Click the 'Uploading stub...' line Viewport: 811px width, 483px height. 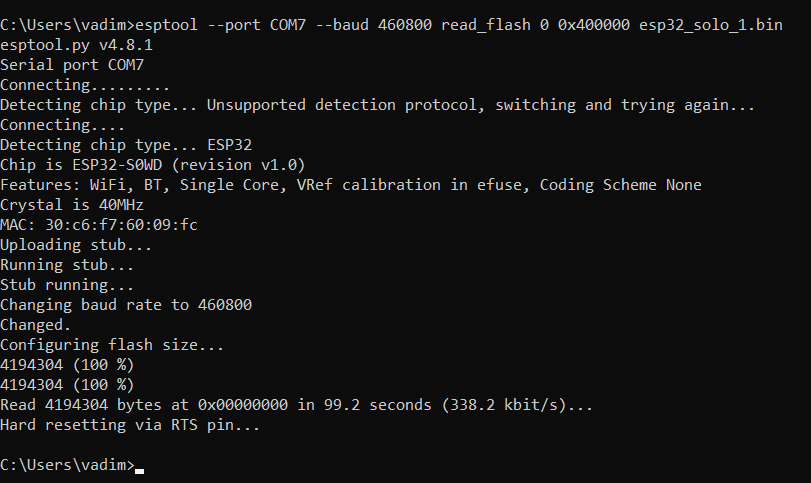tap(76, 245)
